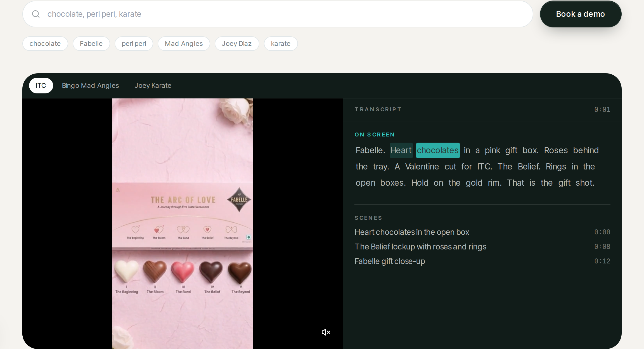Jump to scene Fabelle gift close-up
644x349 pixels.
click(482, 261)
